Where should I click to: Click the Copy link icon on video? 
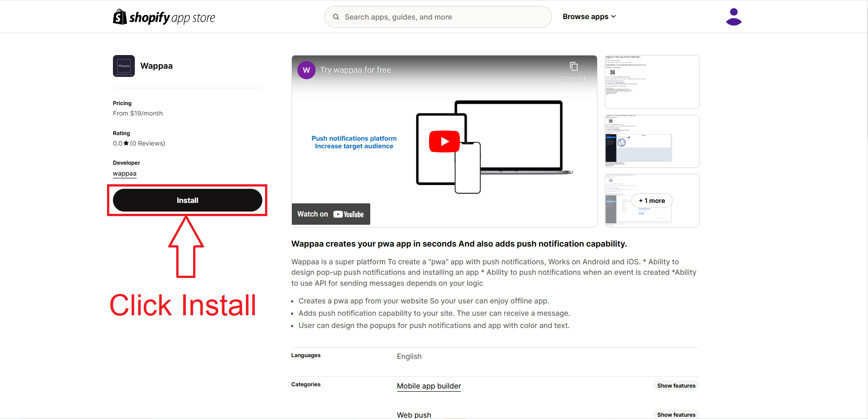click(x=574, y=67)
